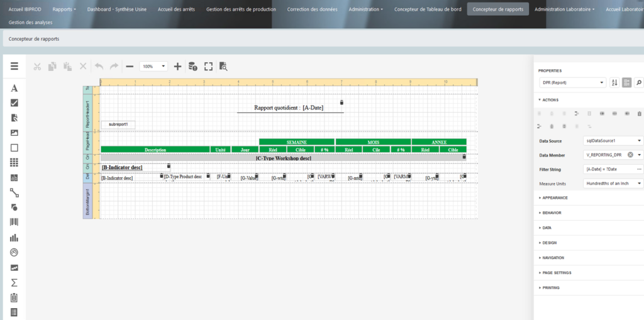Select the Gauge control tool
Image resolution: width=644 pixels, height=320 pixels.
(14, 252)
